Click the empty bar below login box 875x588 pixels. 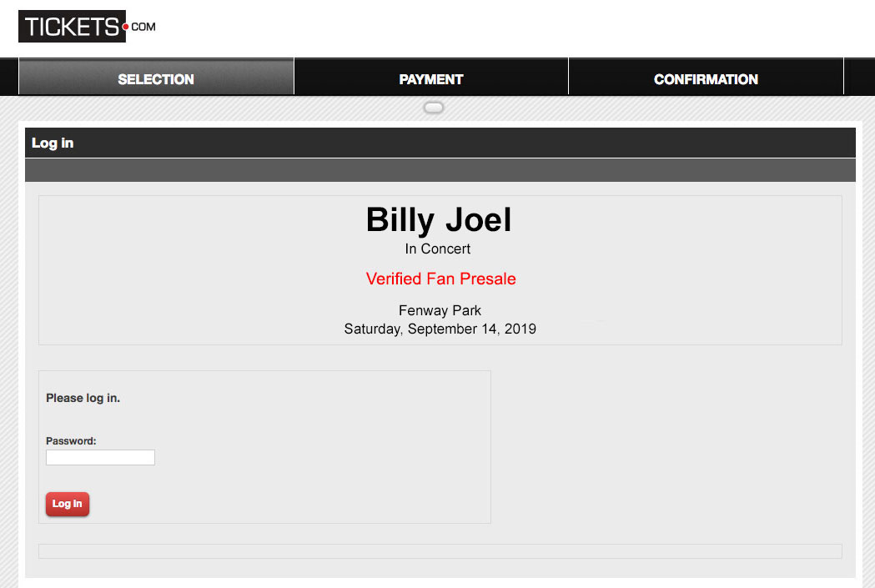[440, 551]
